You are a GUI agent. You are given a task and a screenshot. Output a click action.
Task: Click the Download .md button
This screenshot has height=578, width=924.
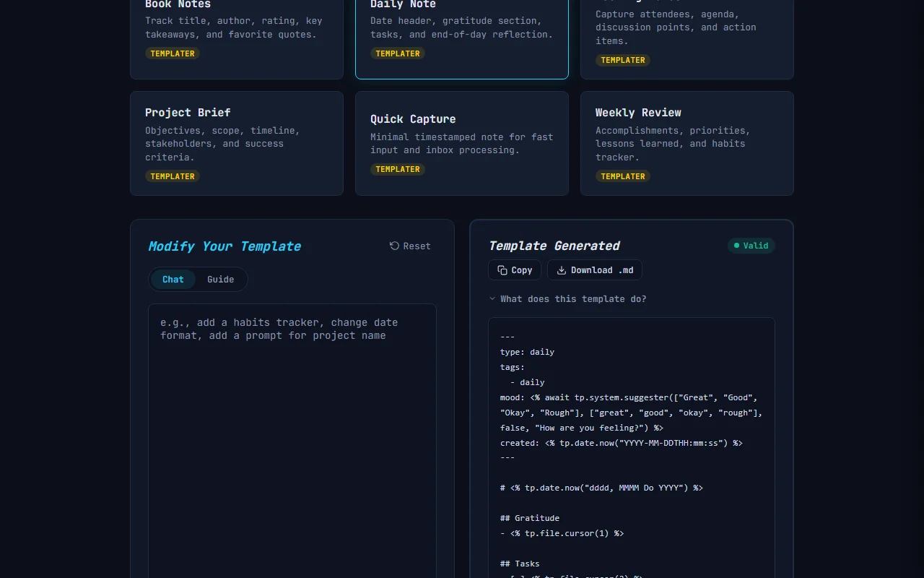click(x=595, y=269)
